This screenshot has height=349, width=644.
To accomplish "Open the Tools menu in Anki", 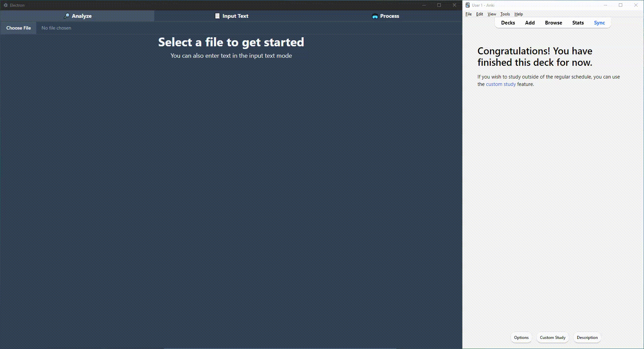I will (x=505, y=14).
